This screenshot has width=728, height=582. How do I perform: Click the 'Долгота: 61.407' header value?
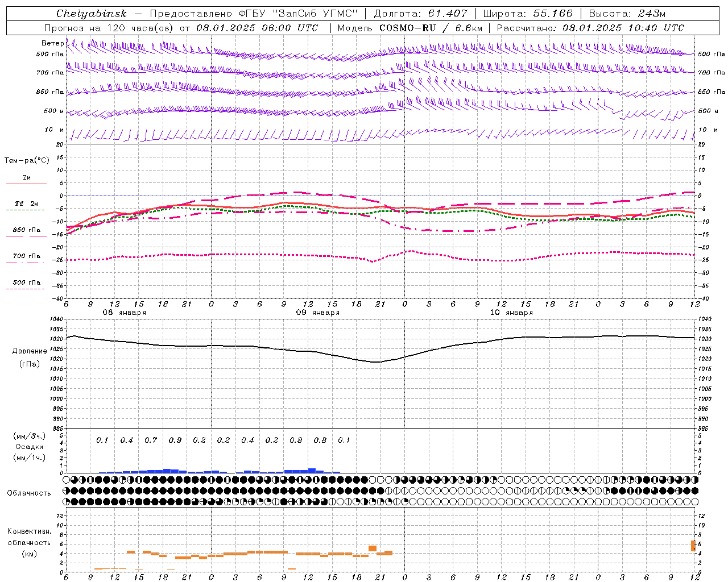(421, 14)
